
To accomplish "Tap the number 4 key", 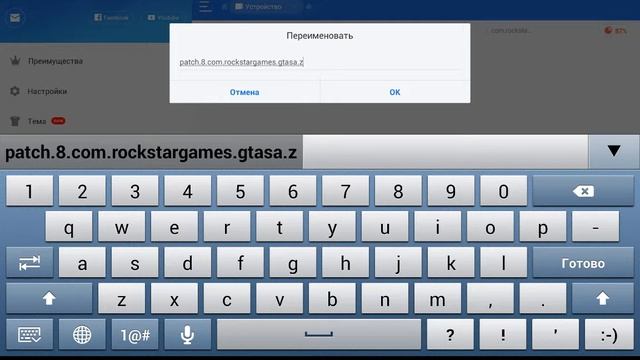I will (187, 191).
